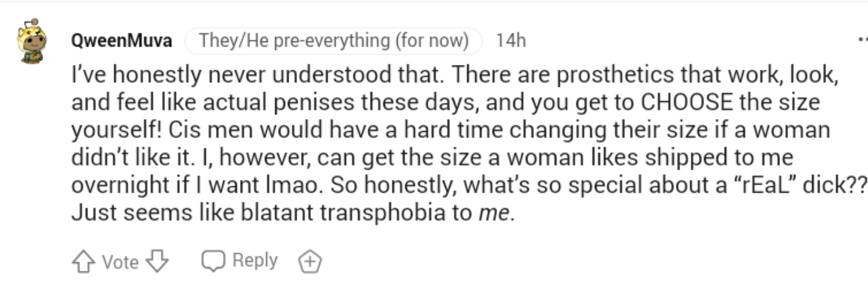Click the word "transphobia" in the comment
This screenshot has height=283, width=868.
pyautogui.click(x=382, y=212)
